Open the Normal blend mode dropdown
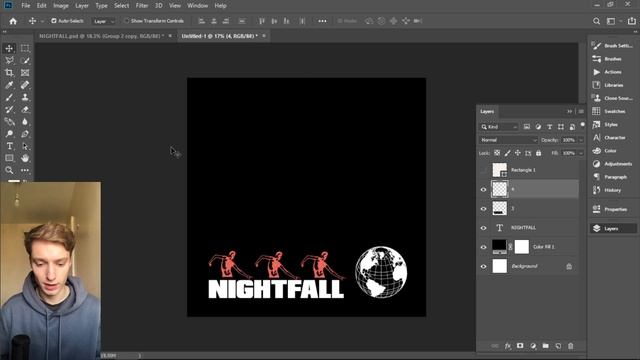640x360 pixels. 508,140
